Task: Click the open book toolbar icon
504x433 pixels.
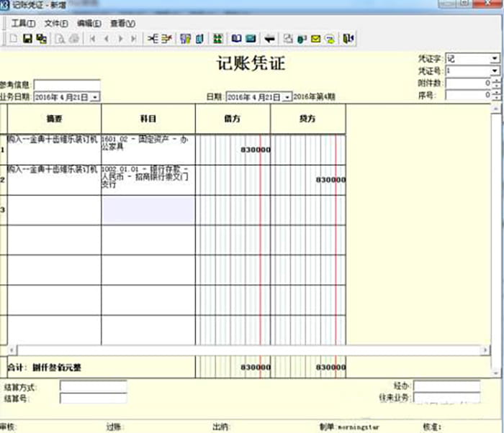Action: tap(237, 38)
